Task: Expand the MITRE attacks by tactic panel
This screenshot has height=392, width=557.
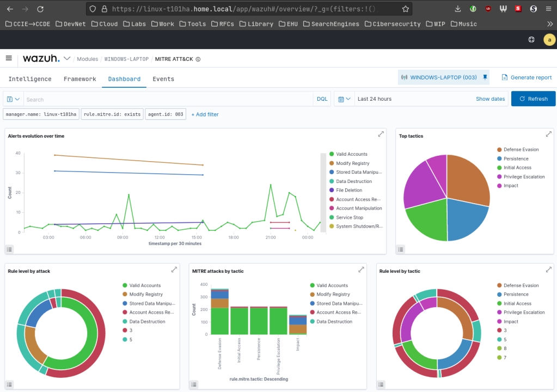Action: click(361, 269)
